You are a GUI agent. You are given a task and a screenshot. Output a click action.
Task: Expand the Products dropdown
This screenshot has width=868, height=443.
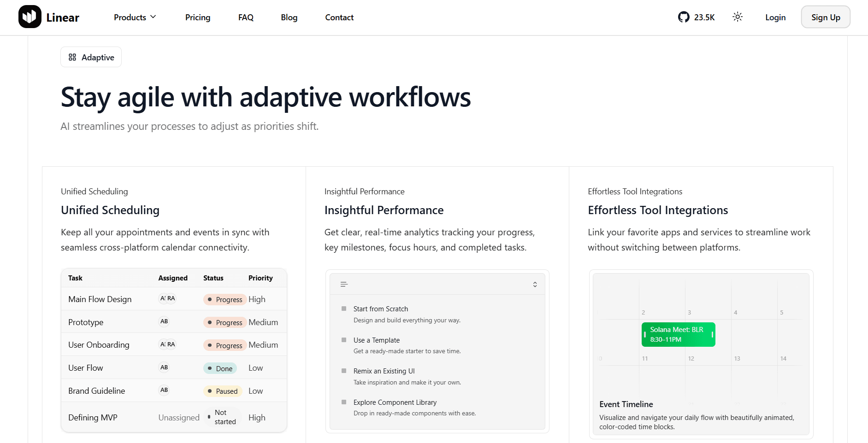coord(135,17)
